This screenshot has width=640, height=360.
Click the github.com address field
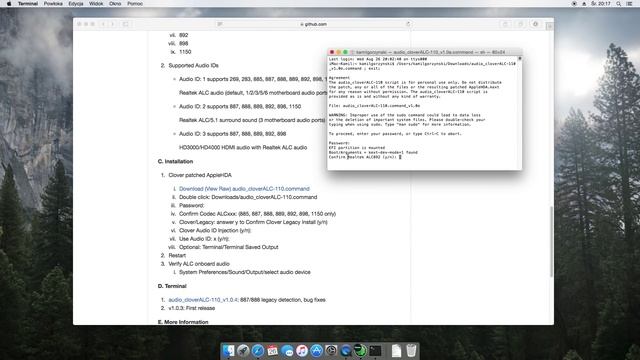[x=313, y=24]
